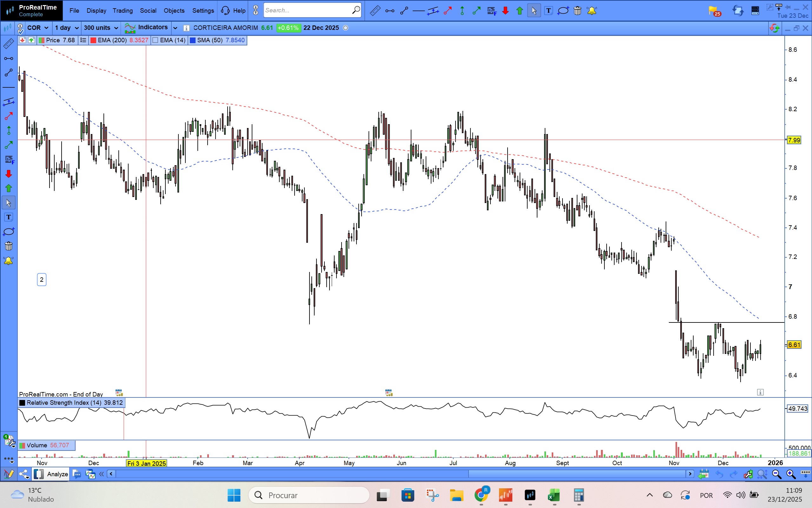
Task: Open the 300 units dropdown
Action: [101, 28]
